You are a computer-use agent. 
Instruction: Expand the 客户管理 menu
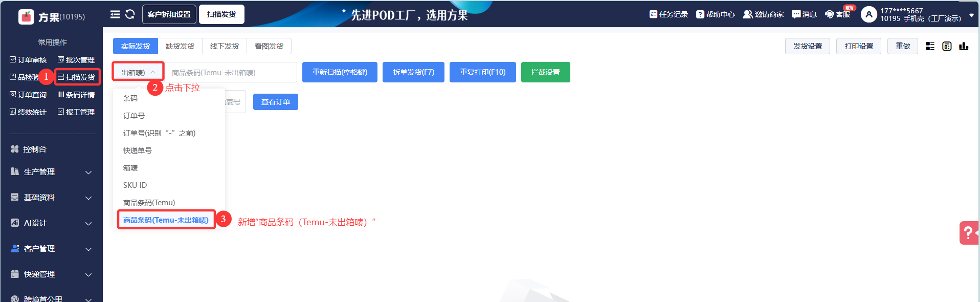(x=51, y=249)
